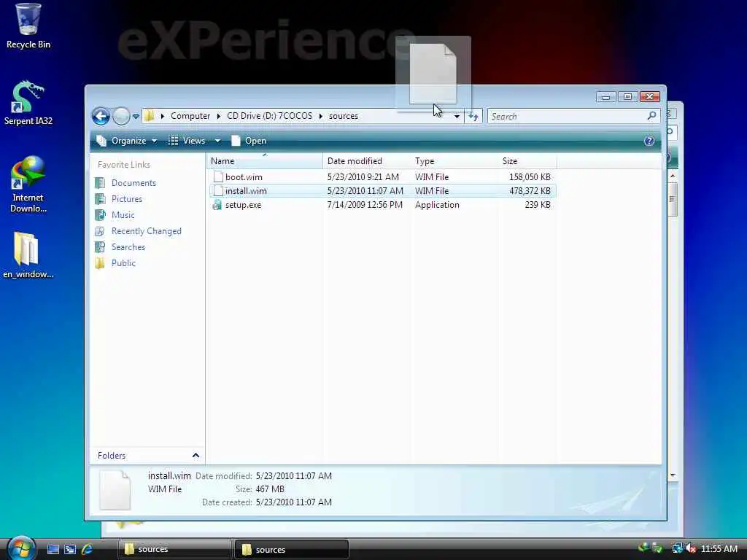Click the Views button
Screen dimensions: 747x560
coord(187,141)
